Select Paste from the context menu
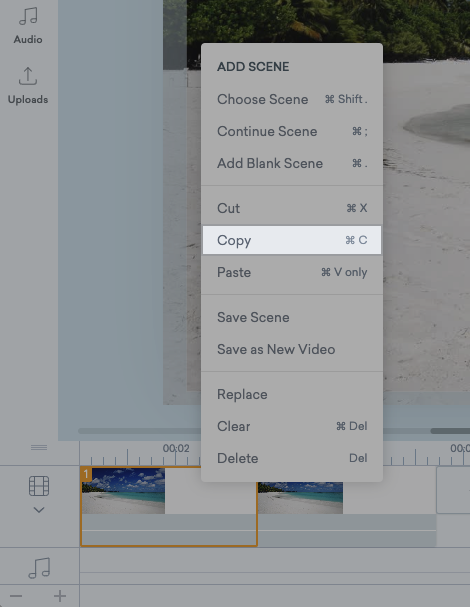The image size is (470, 607). pos(292,272)
